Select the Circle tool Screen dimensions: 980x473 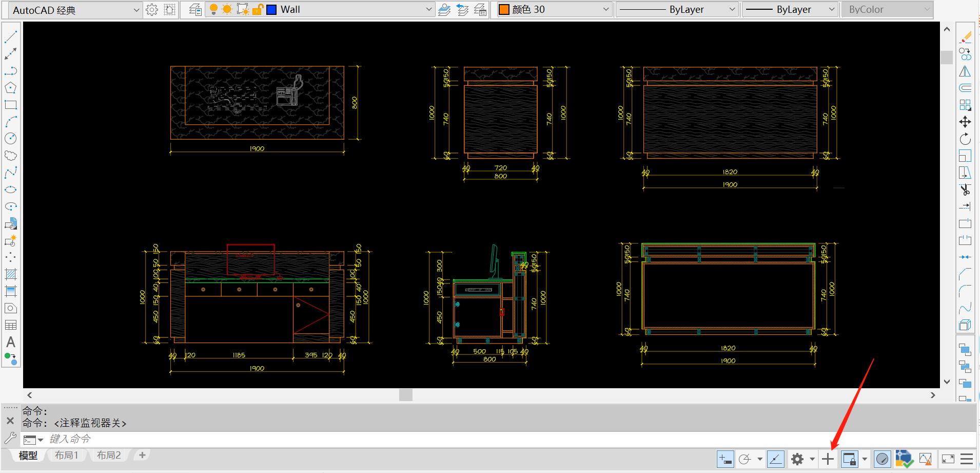click(x=11, y=139)
